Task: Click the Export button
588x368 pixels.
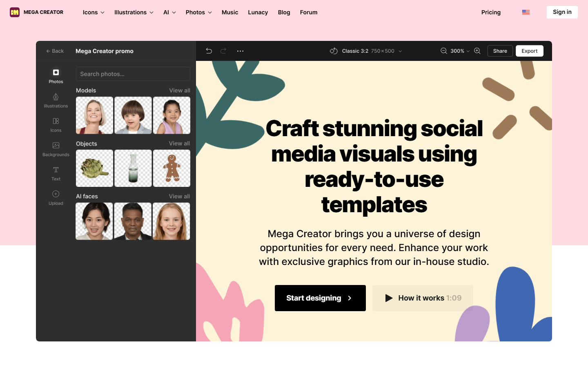Action: pyautogui.click(x=530, y=51)
